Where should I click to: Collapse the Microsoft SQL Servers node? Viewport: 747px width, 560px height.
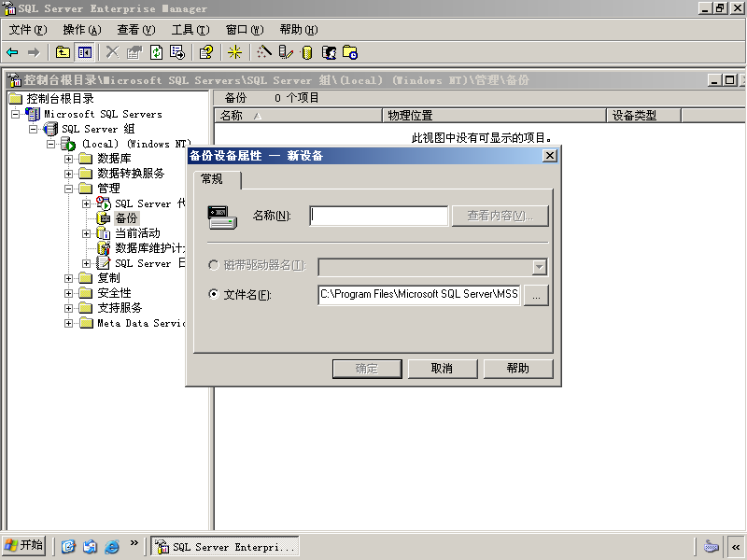click(x=16, y=114)
